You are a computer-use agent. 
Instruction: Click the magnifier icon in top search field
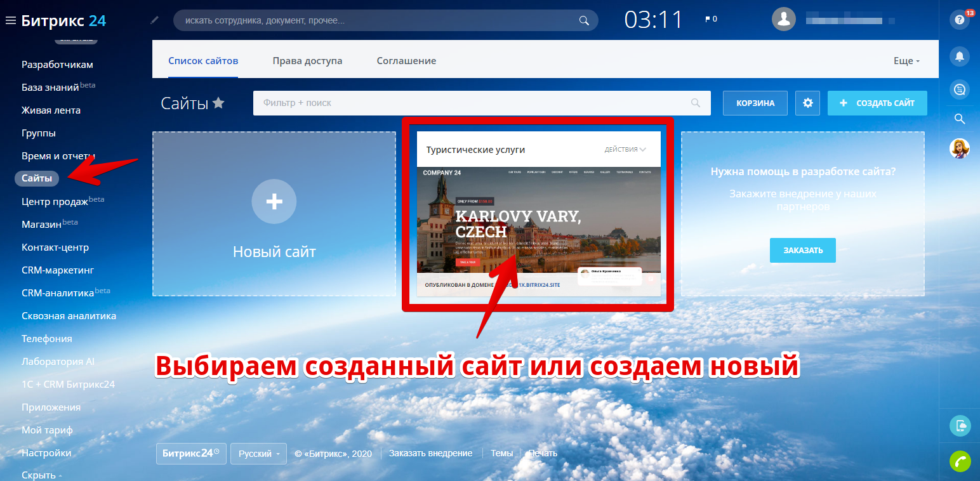click(x=584, y=20)
